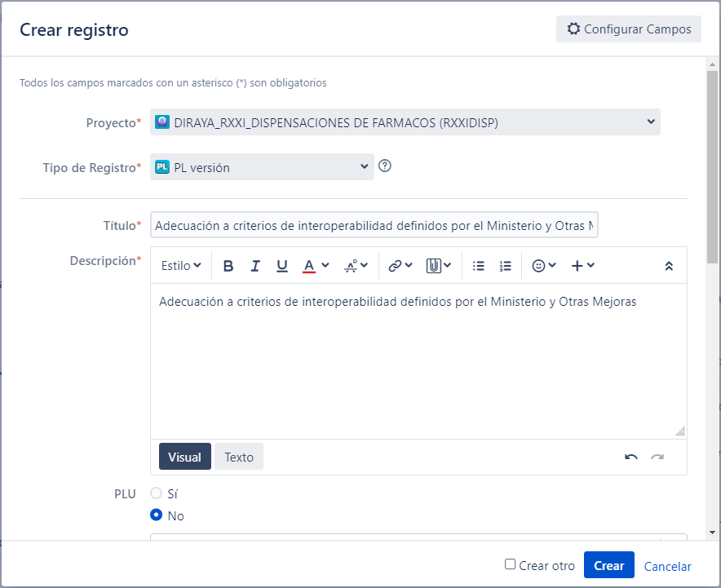Open the text color picker

click(316, 266)
